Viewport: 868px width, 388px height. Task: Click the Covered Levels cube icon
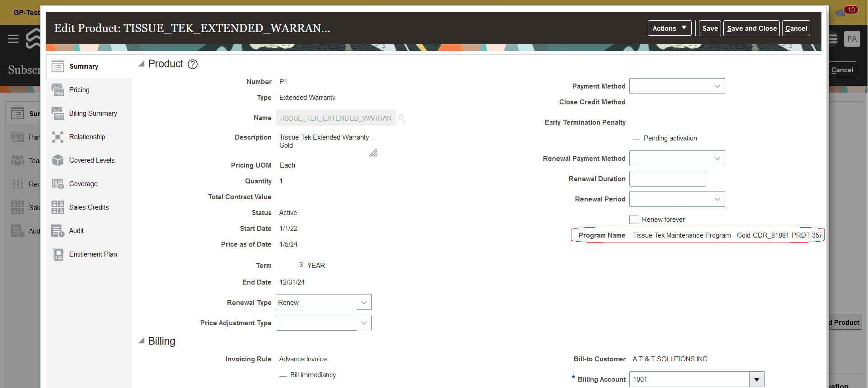58,160
